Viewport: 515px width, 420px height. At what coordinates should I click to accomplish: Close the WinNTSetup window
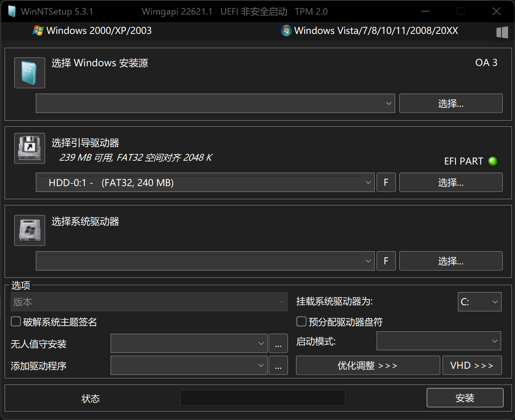tap(496, 12)
